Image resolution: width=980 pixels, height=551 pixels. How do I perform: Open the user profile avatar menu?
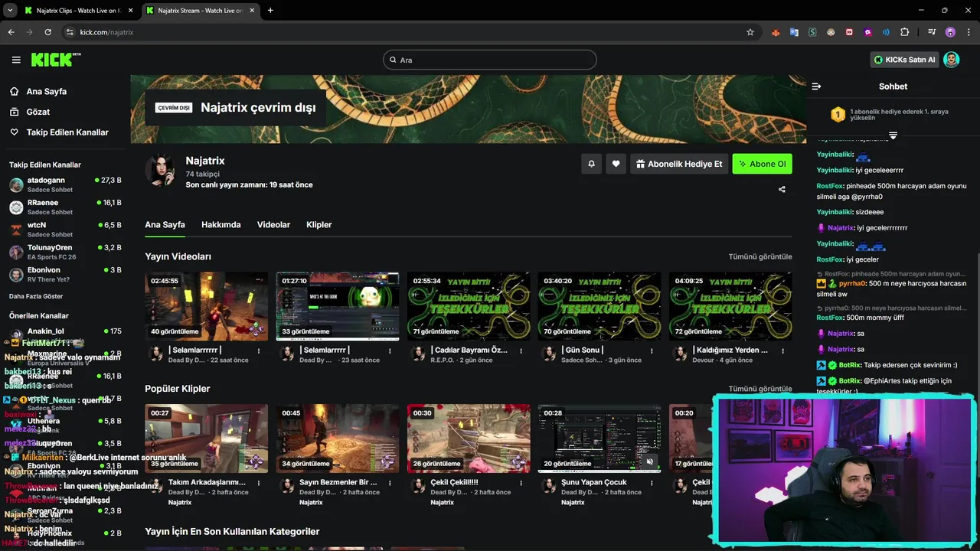(x=952, y=60)
